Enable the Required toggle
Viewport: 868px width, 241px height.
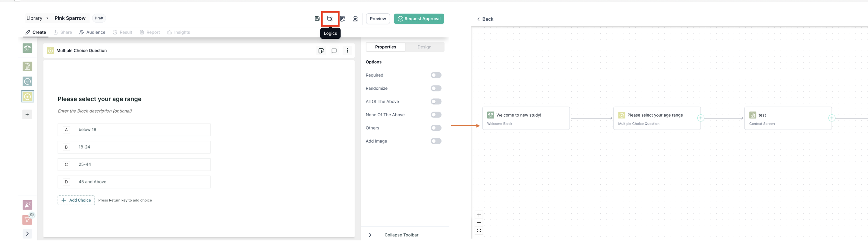click(x=436, y=75)
